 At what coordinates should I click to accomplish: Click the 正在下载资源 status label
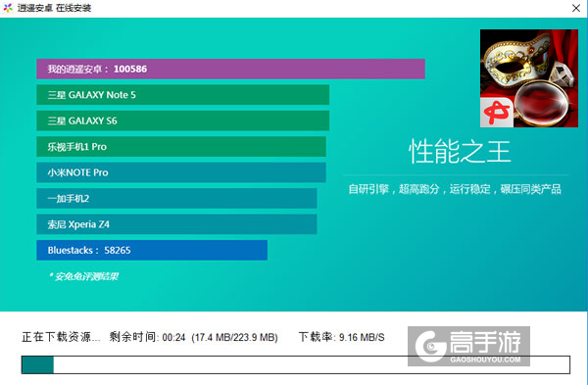point(61,337)
